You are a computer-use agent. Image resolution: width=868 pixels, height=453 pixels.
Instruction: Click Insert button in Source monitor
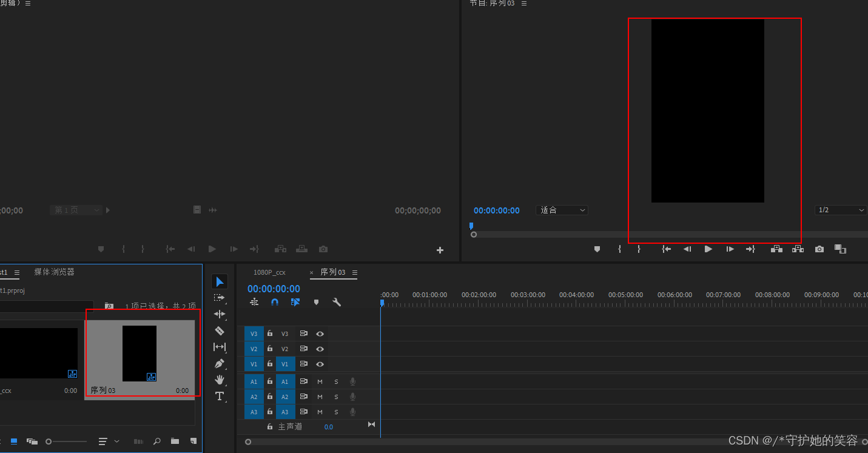point(280,249)
